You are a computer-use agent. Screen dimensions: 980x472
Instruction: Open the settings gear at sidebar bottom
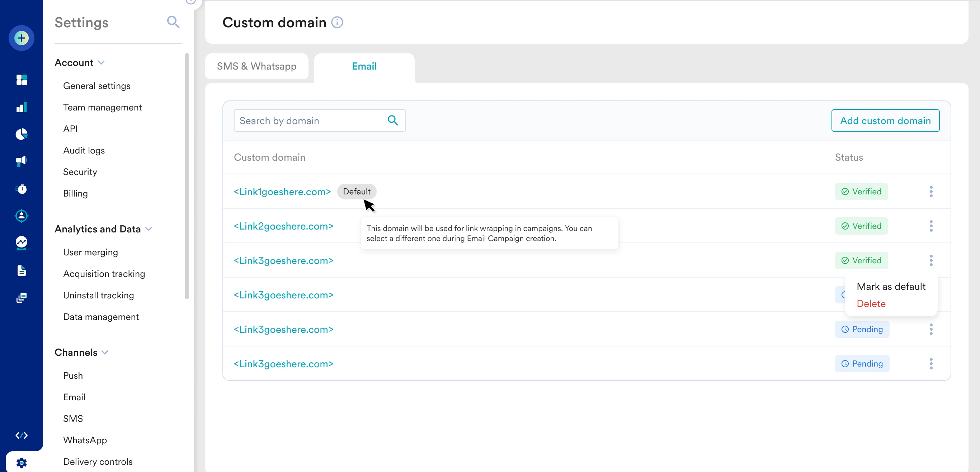(21, 462)
